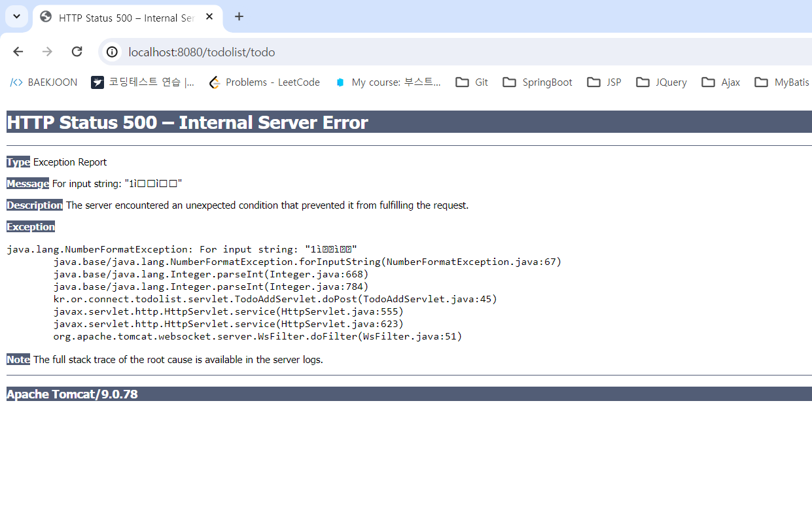Expand the MyBatis bookmarks folder

(781, 82)
